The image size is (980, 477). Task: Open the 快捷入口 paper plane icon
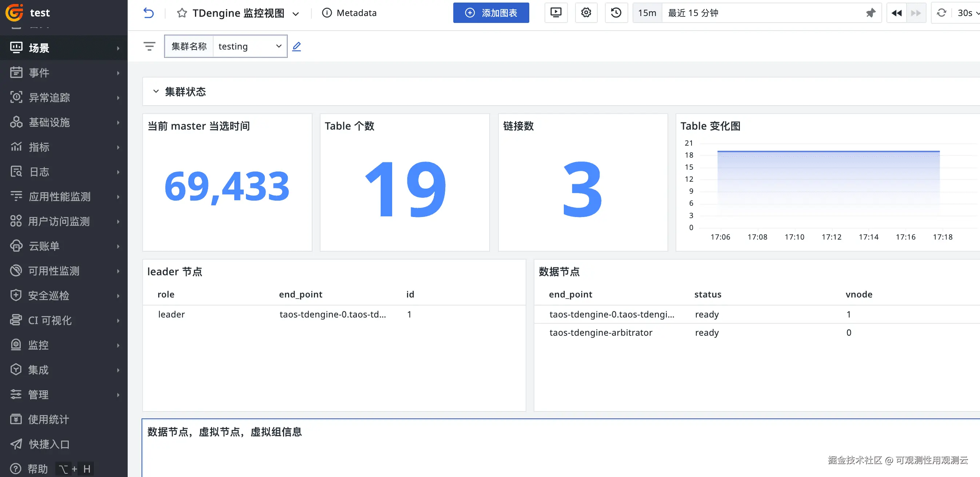[x=16, y=444]
